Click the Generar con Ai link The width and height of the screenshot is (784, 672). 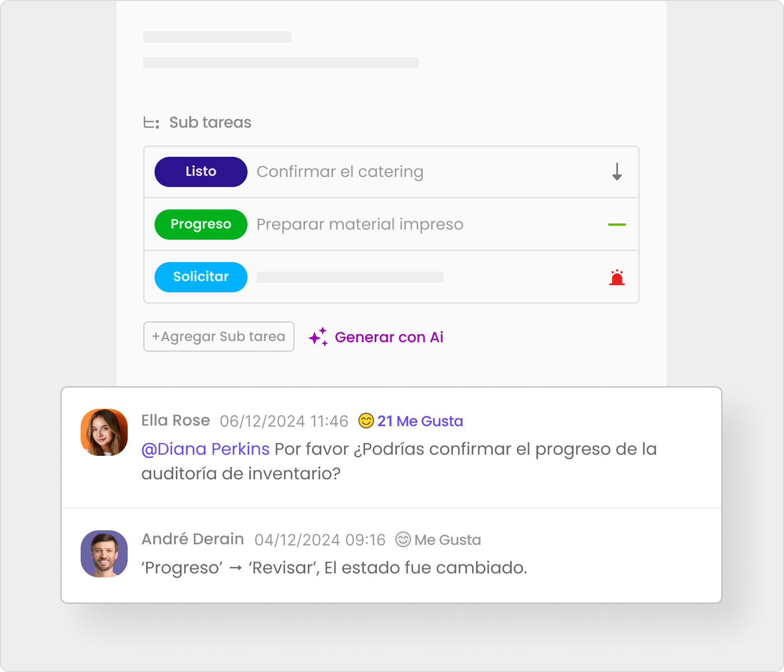click(x=389, y=337)
